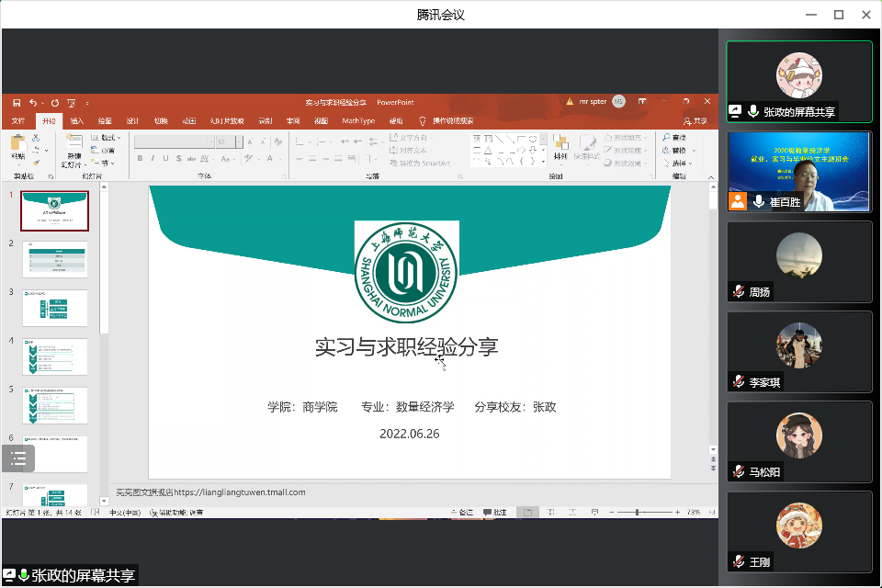Click the zoom in plus button
Screen dimensions: 882x588
677,512
